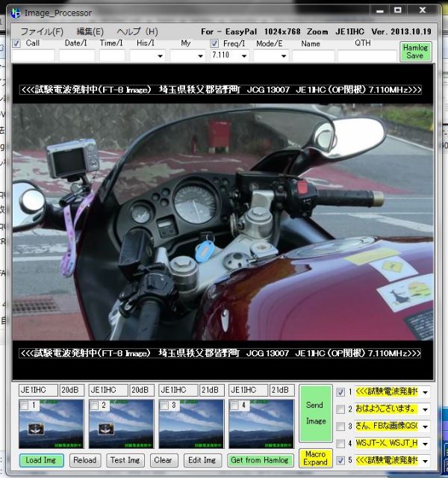The width and height of the screenshot is (448, 478).
Task: Open the Freq/I 7.110 dropdown
Action: 243,56
